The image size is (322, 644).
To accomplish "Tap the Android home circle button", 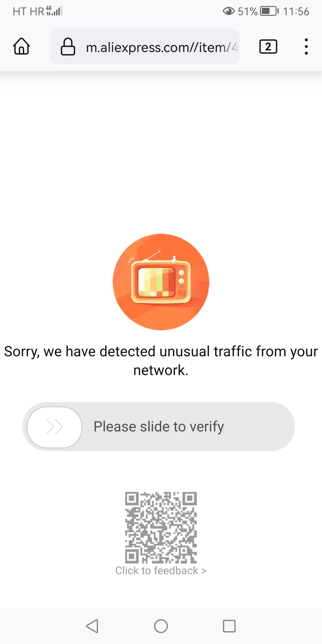I will (161, 626).
